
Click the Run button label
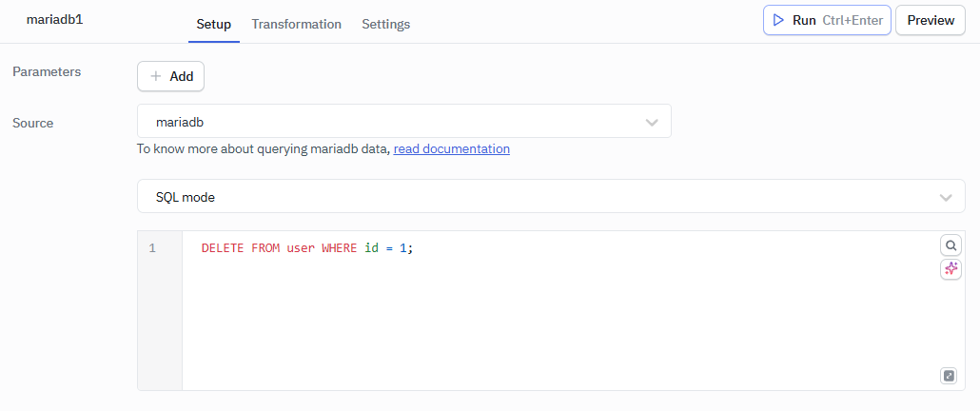point(805,20)
